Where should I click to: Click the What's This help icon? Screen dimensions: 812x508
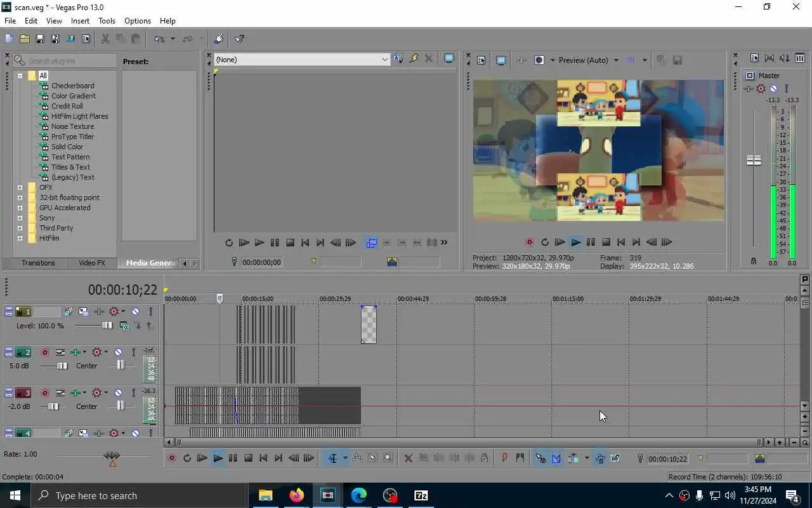tap(240, 39)
